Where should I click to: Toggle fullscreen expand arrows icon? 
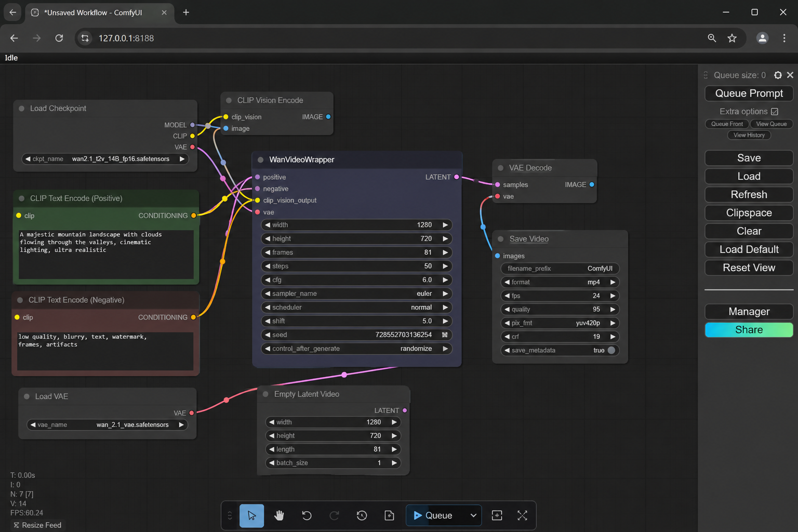(x=522, y=515)
